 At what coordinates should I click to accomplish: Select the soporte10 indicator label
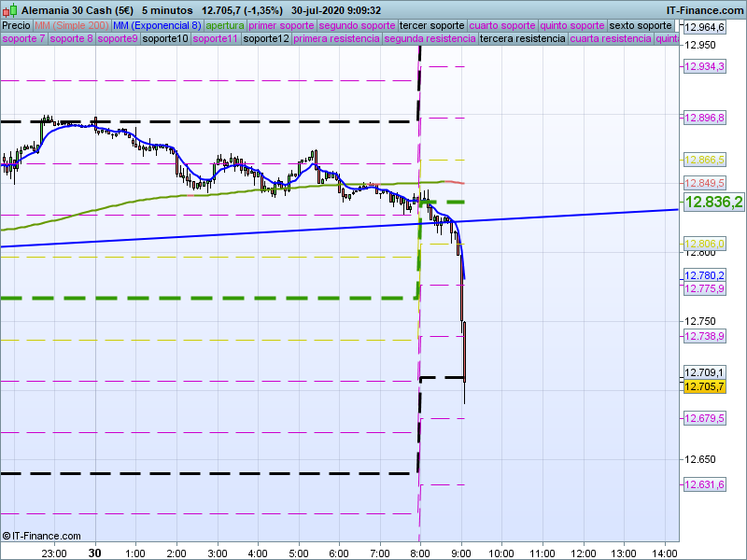pyautogui.click(x=166, y=39)
